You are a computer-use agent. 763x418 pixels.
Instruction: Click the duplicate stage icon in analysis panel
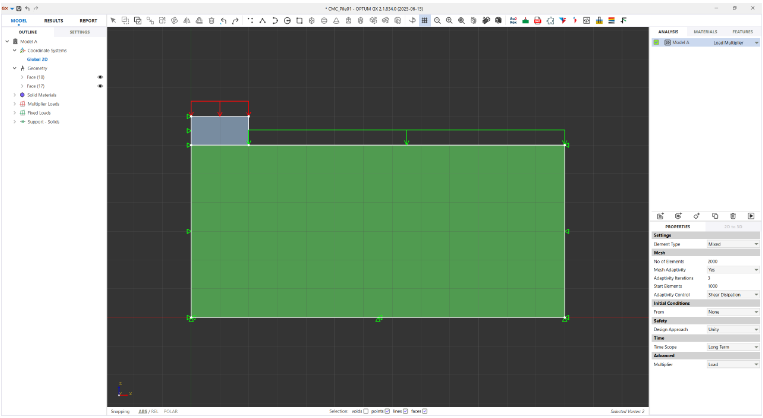pos(715,216)
